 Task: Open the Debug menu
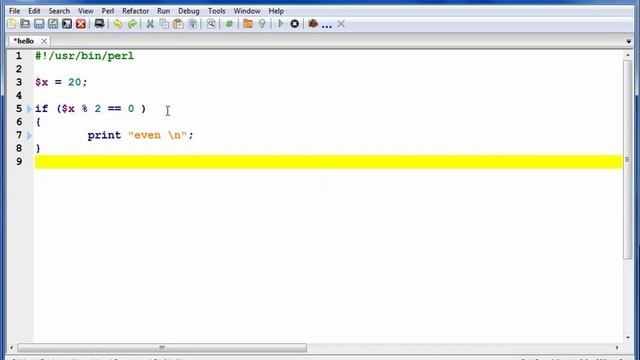pyautogui.click(x=189, y=11)
